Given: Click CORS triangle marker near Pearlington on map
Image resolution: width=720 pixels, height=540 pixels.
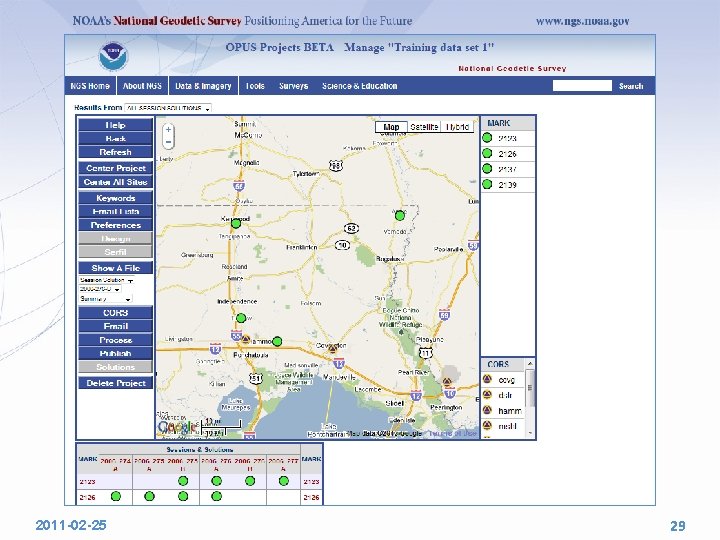Looking at the screenshot, I should pos(446,381).
